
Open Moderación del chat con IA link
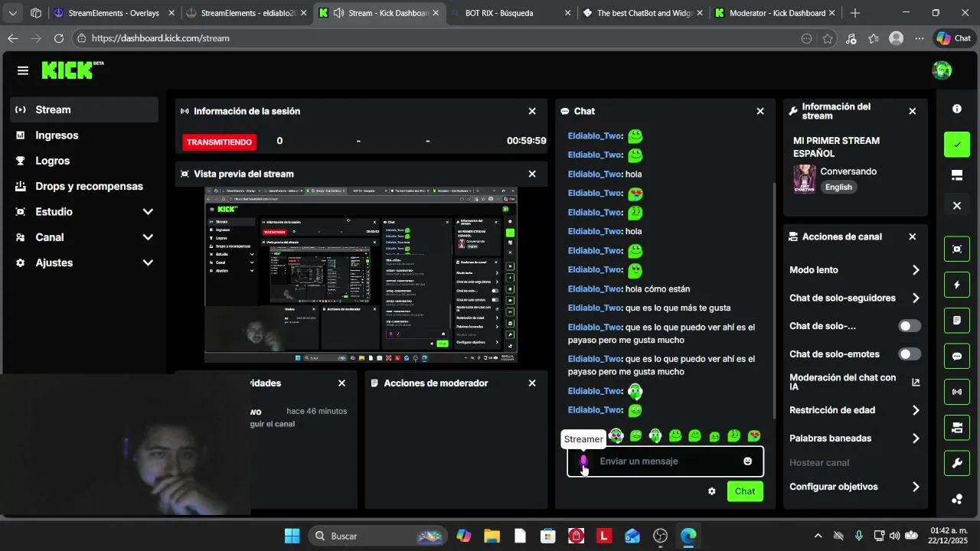(x=854, y=382)
